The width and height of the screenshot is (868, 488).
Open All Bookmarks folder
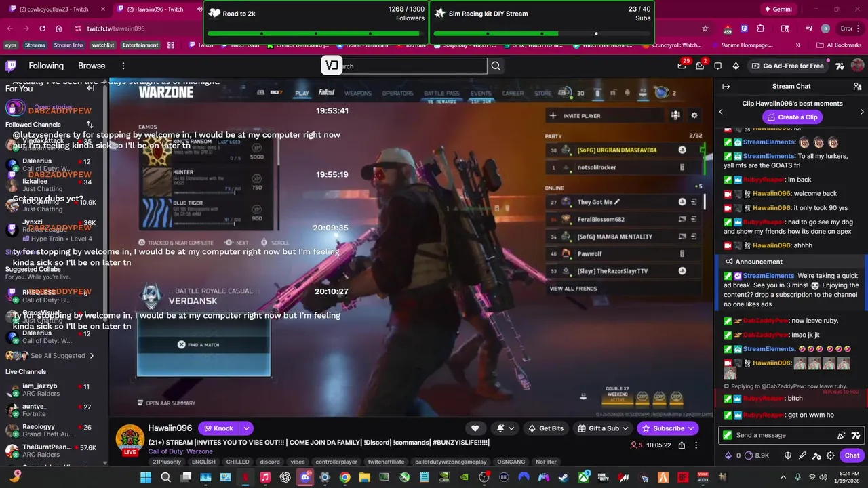click(839, 45)
